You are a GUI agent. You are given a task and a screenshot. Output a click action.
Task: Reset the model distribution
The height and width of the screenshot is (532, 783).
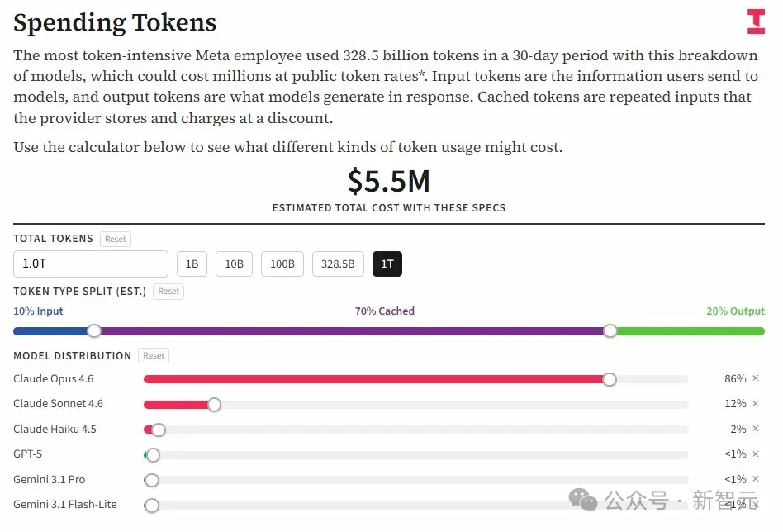pos(154,355)
